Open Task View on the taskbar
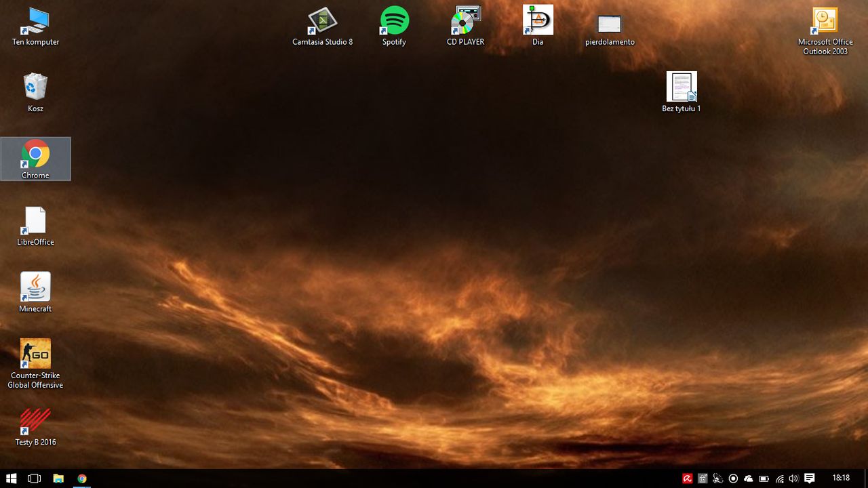The height and width of the screenshot is (488, 868). pos(34,479)
